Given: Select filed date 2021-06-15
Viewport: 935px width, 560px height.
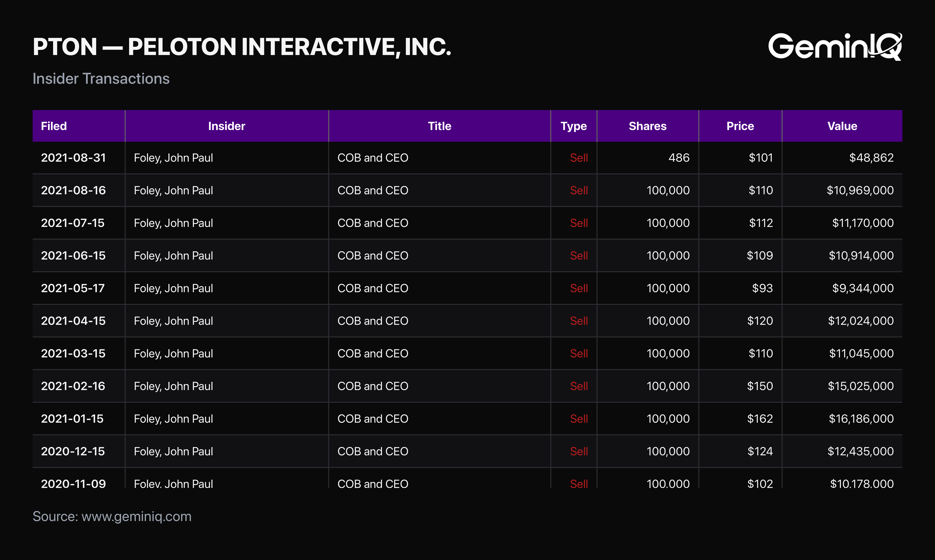Looking at the screenshot, I should 73,255.
